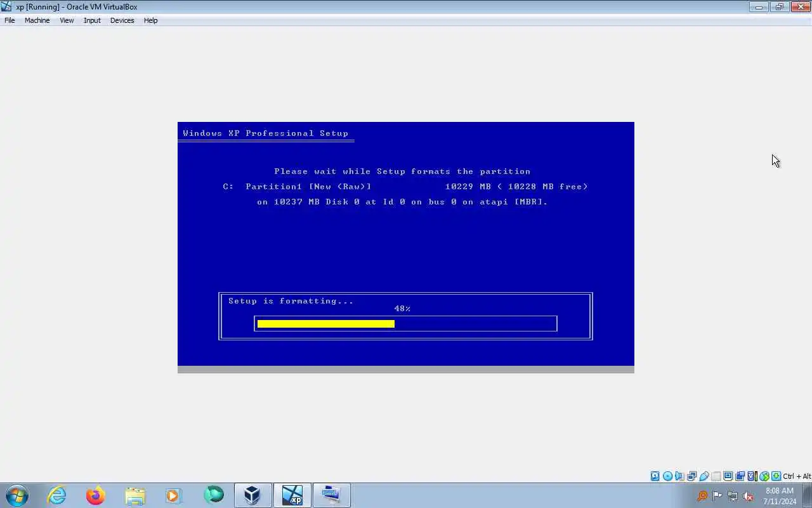The width and height of the screenshot is (812, 508).
Task: Open the Input menu
Action: click(92, 20)
